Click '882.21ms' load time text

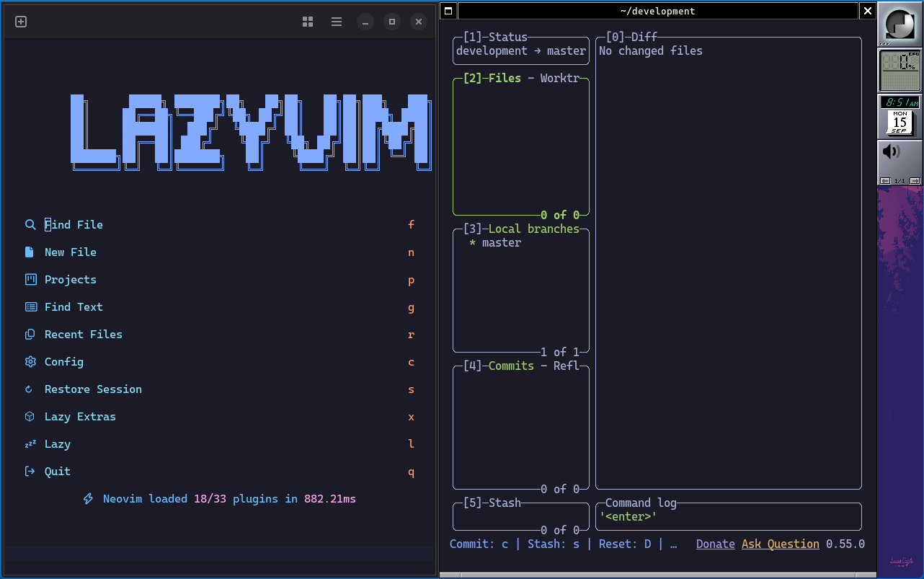tap(329, 498)
